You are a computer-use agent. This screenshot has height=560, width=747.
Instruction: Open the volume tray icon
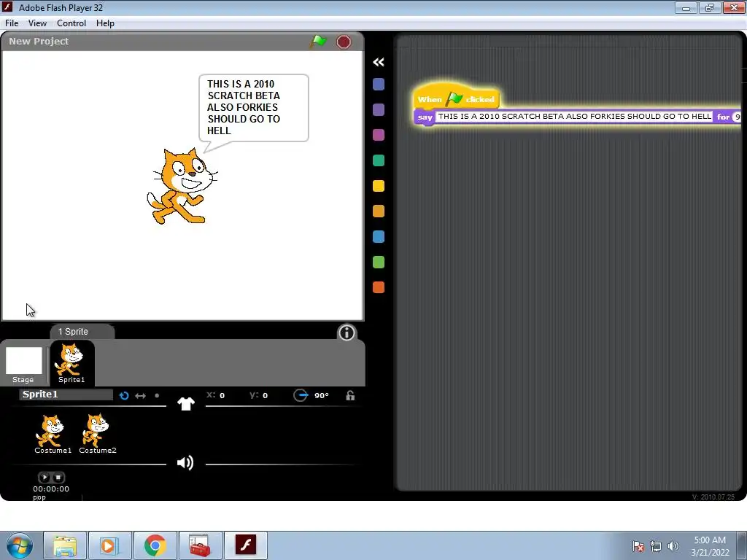click(x=673, y=546)
